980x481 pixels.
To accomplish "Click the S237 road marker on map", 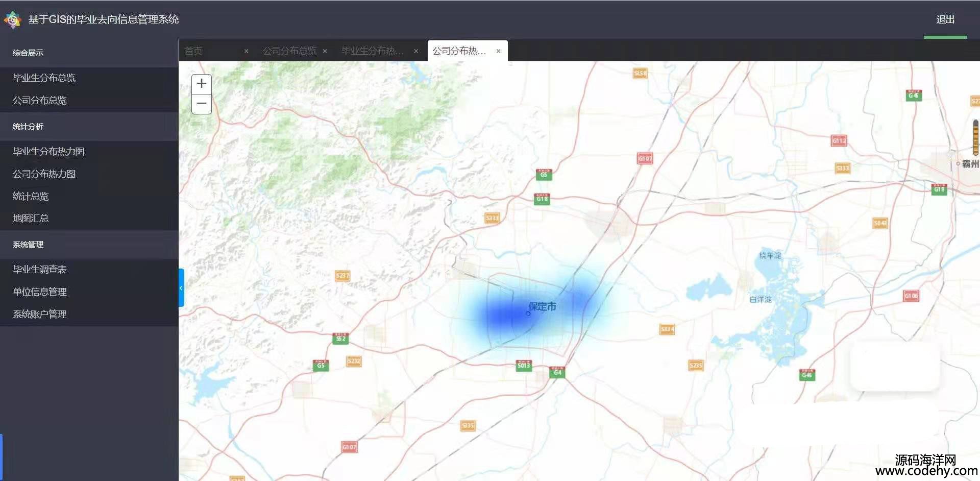I will (x=342, y=276).
